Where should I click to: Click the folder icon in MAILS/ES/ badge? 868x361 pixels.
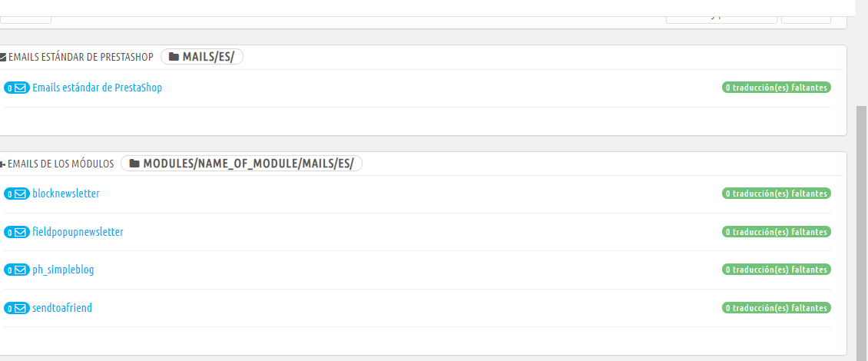tap(174, 57)
